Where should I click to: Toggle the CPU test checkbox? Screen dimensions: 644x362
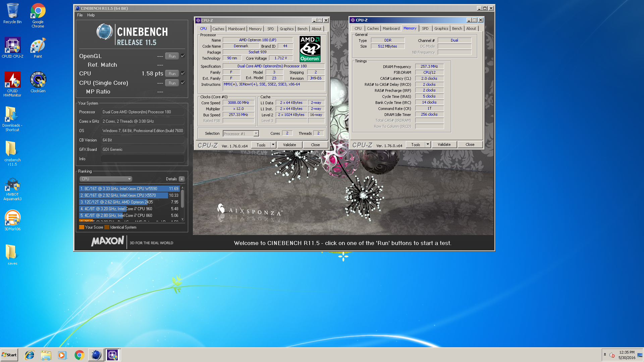click(183, 73)
